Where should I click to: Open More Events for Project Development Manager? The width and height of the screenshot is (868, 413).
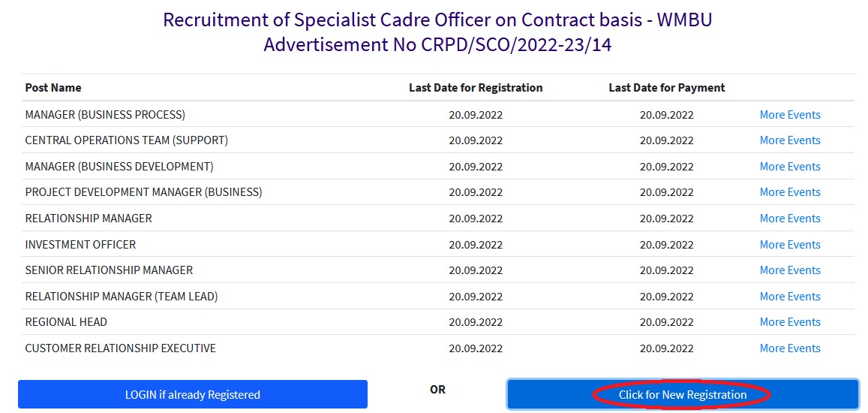pos(789,192)
